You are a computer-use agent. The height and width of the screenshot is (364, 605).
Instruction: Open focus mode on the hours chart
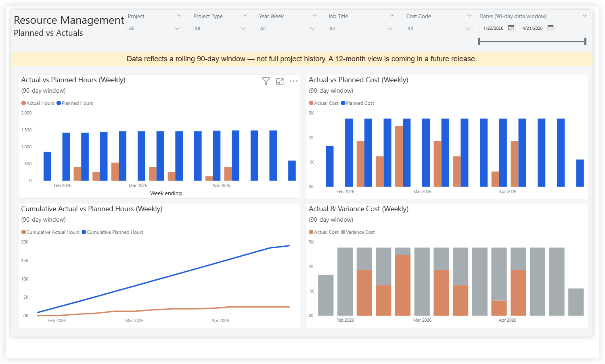coord(280,81)
